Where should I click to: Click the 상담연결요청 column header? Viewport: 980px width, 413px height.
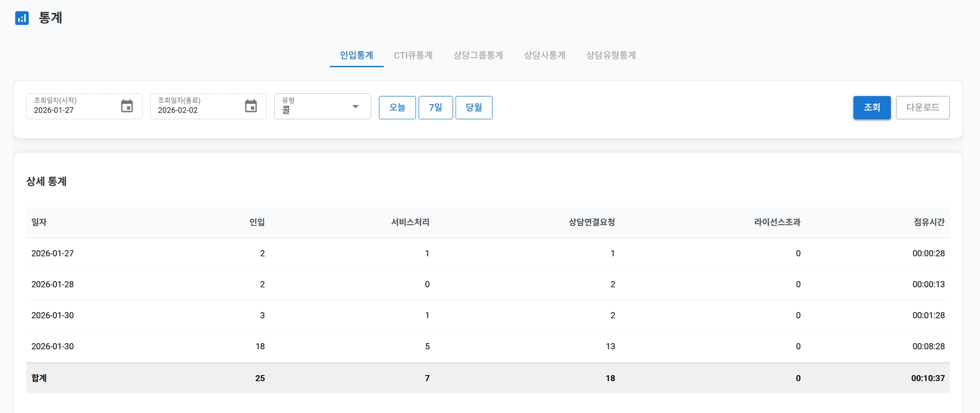click(x=591, y=223)
